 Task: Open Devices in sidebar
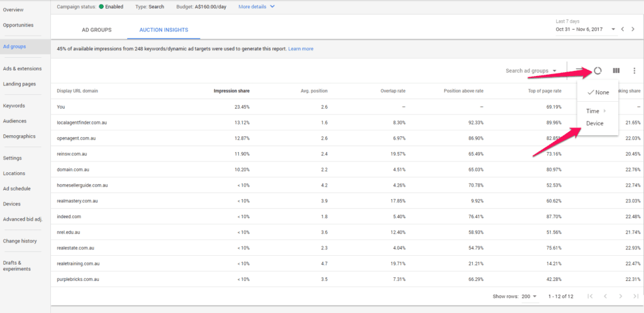tap(11, 204)
